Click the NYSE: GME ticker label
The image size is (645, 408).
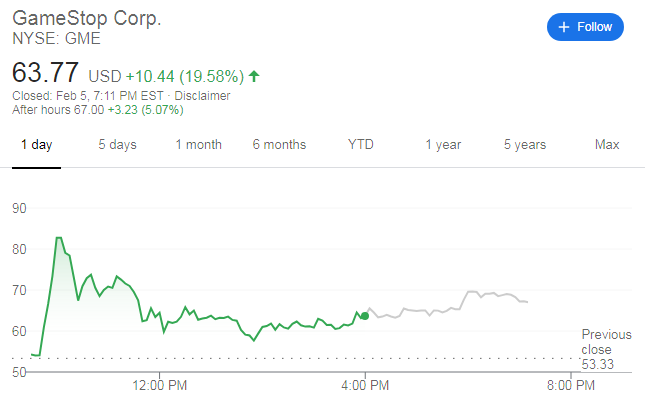[x=56, y=39]
